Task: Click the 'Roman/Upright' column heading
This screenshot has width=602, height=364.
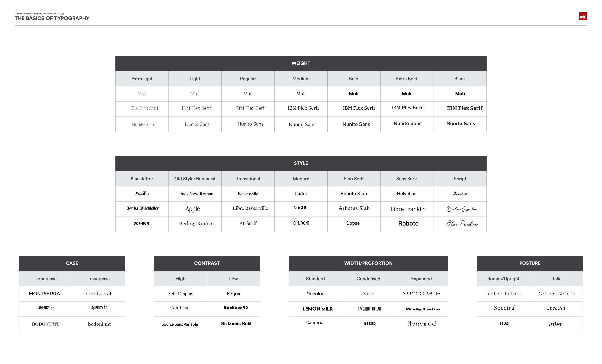Action: 503,279
